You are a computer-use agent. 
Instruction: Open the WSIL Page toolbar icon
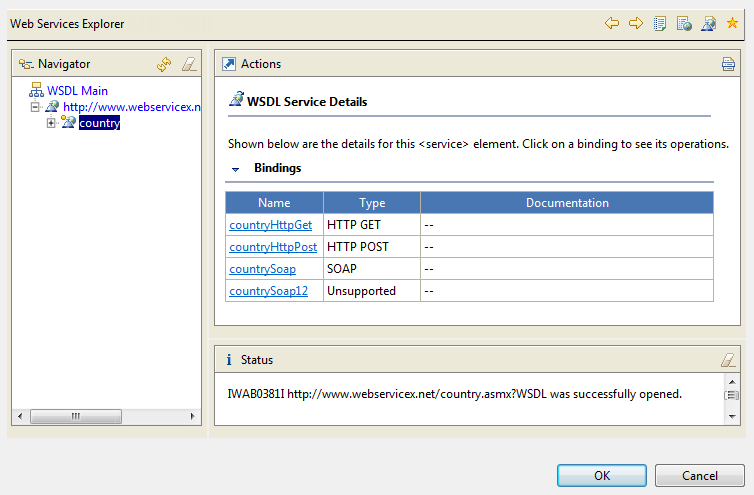pyautogui.click(x=684, y=23)
